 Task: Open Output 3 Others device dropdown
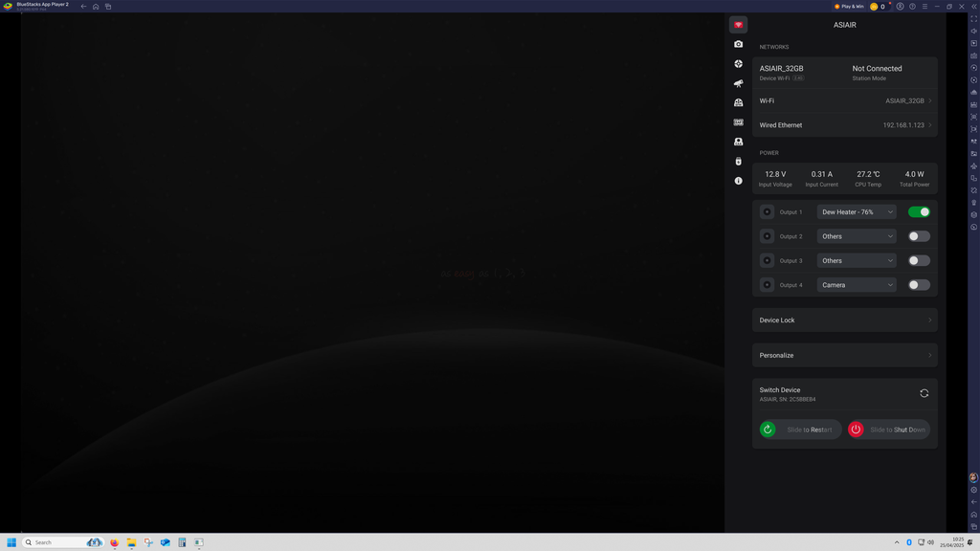[x=857, y=260]
